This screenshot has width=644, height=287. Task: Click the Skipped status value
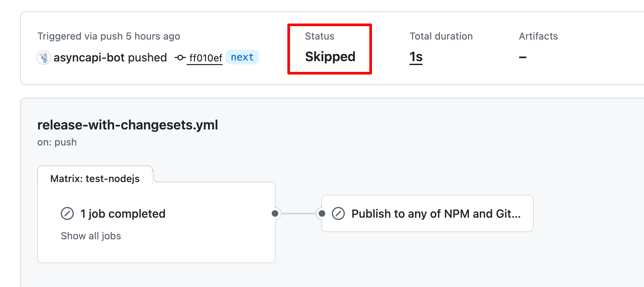tap(330, 57)
